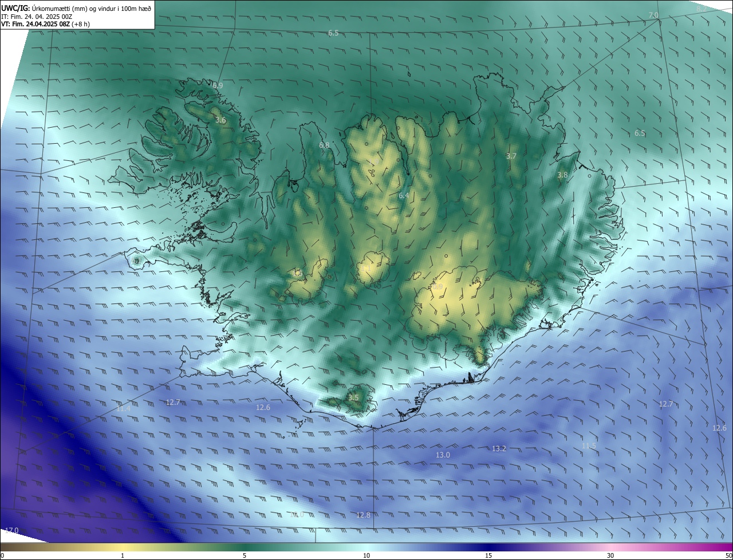The height and width of the screenshot is (560, 733).
Task: Click the 1.1 value label on the central glacier
Action: click(366, 267)
